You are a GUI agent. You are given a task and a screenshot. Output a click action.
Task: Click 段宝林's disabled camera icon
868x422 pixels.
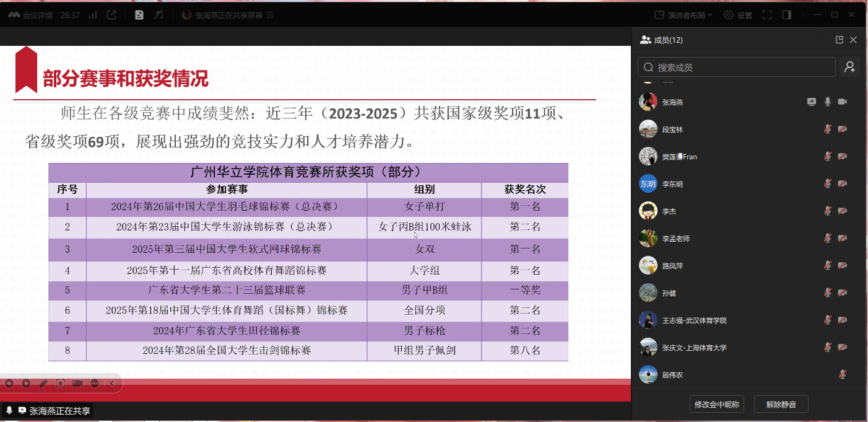843,129
